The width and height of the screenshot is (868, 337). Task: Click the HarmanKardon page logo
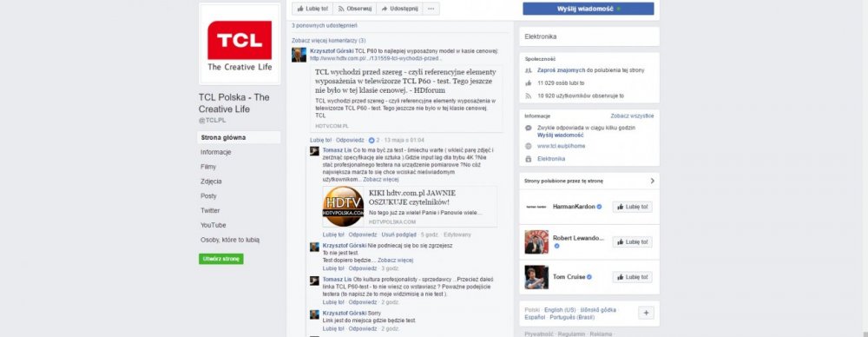(x=536, y=206)
